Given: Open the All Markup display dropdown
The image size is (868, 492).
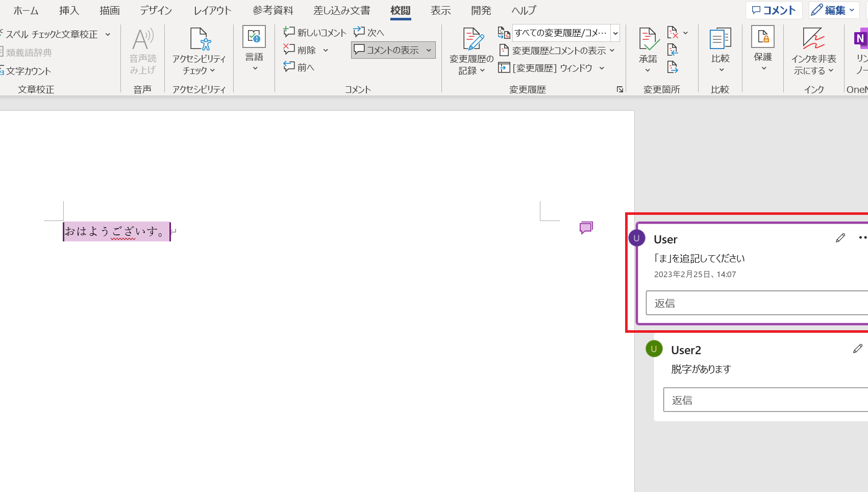Looking at the screenshot, I should (615, 33).
